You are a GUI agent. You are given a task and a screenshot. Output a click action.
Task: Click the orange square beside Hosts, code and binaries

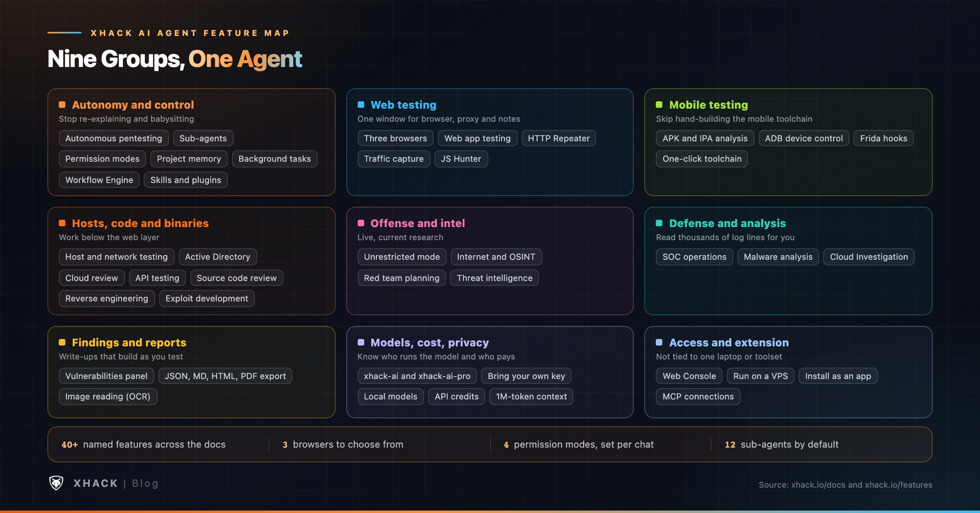tap(62, 223)
